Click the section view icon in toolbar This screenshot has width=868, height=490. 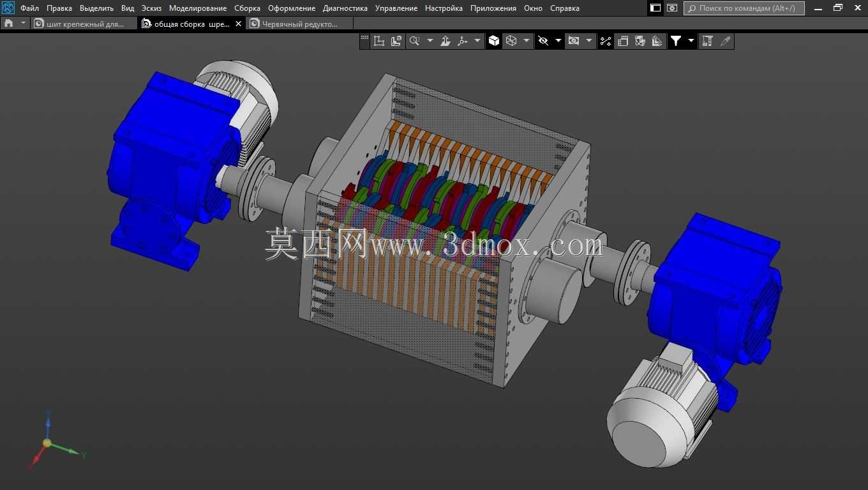coord(640,41)
